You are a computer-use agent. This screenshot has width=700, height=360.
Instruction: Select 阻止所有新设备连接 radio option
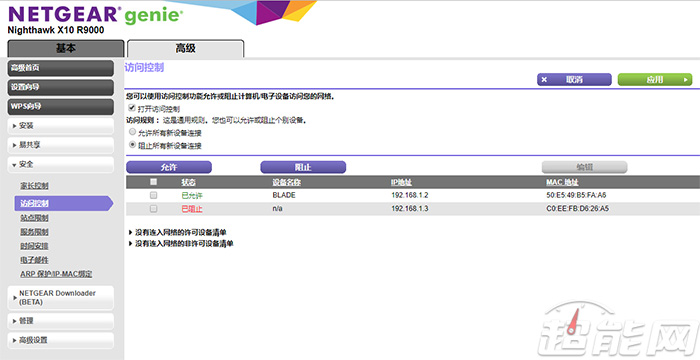[x=132, y=145]
